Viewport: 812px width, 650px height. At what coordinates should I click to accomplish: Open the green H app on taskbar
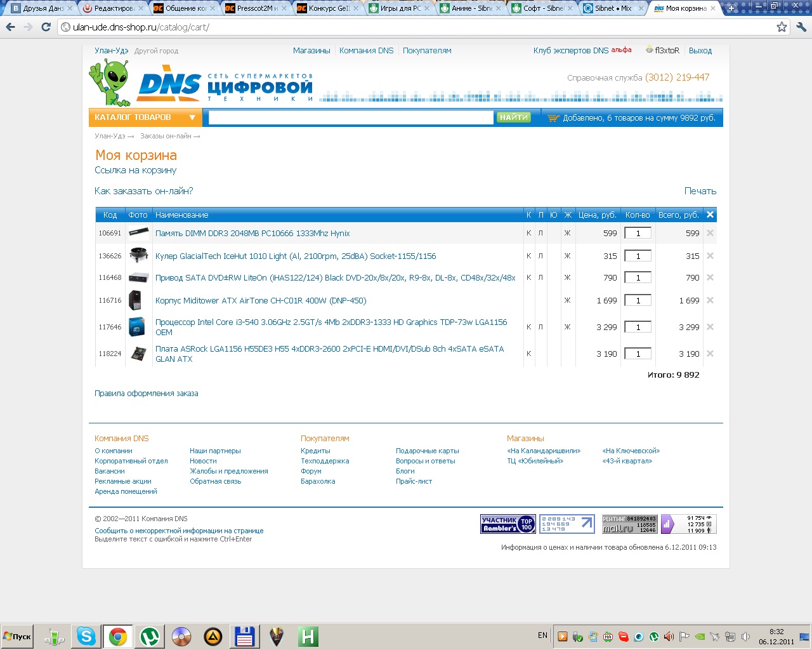click(308, 636)
